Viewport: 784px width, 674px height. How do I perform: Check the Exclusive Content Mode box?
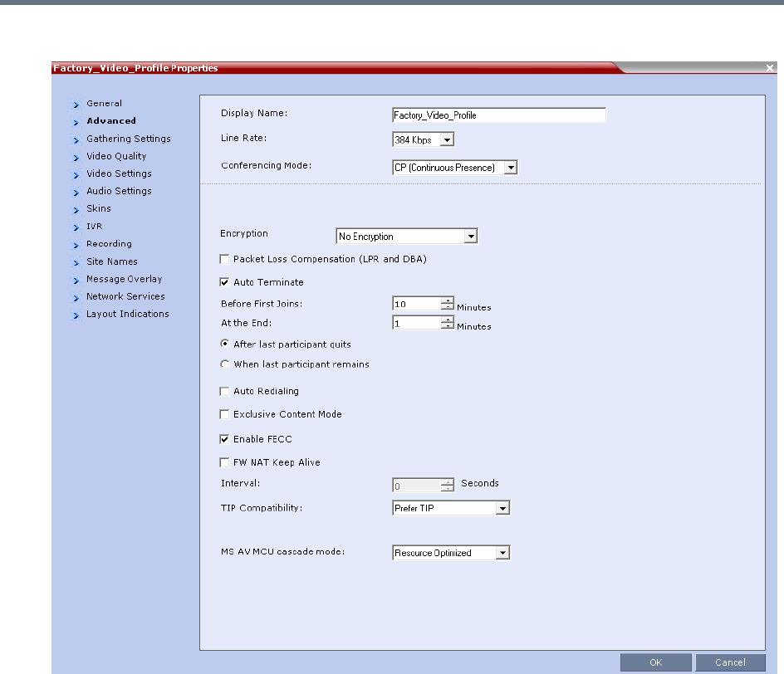pos(224,414)
